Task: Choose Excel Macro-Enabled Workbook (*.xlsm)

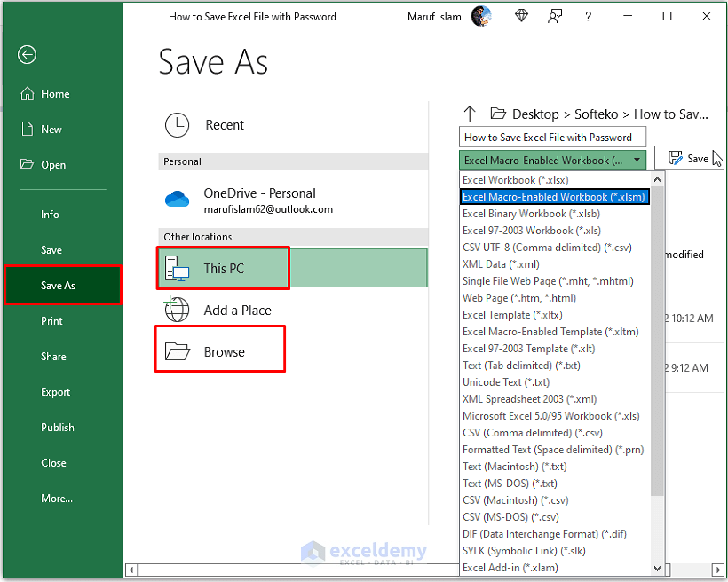Action: click(554, 197)
